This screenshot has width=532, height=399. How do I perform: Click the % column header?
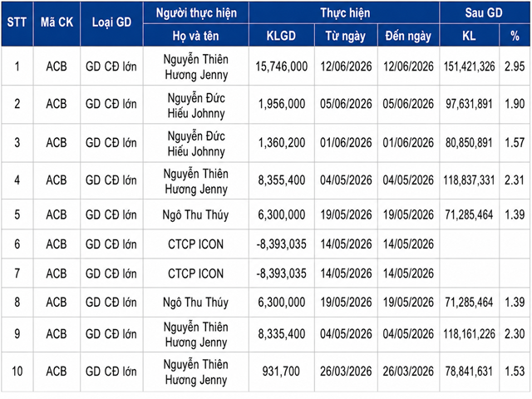(x=515, y=36)
